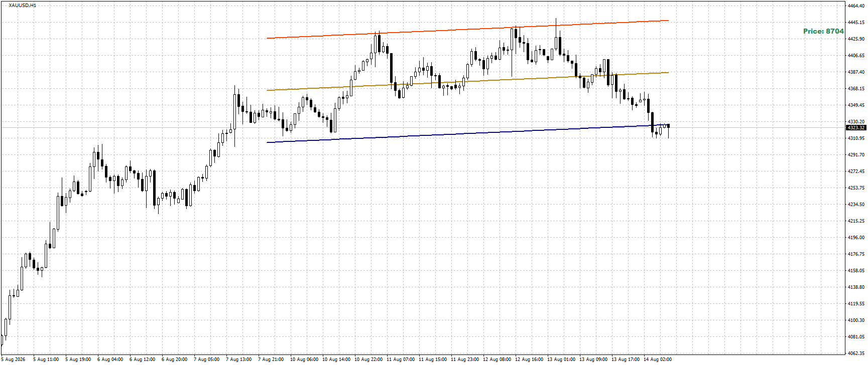Click the "7 Aug 21:00" time label

[271, 359]
